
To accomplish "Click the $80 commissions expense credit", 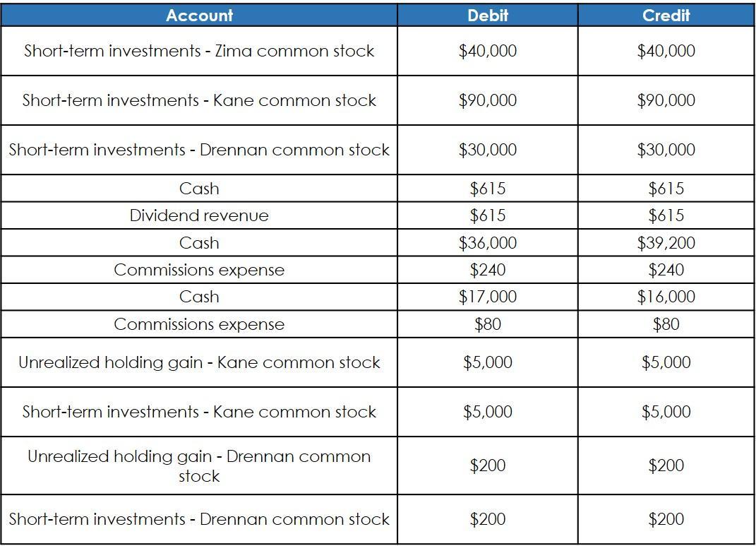I will tap(666, 324).
